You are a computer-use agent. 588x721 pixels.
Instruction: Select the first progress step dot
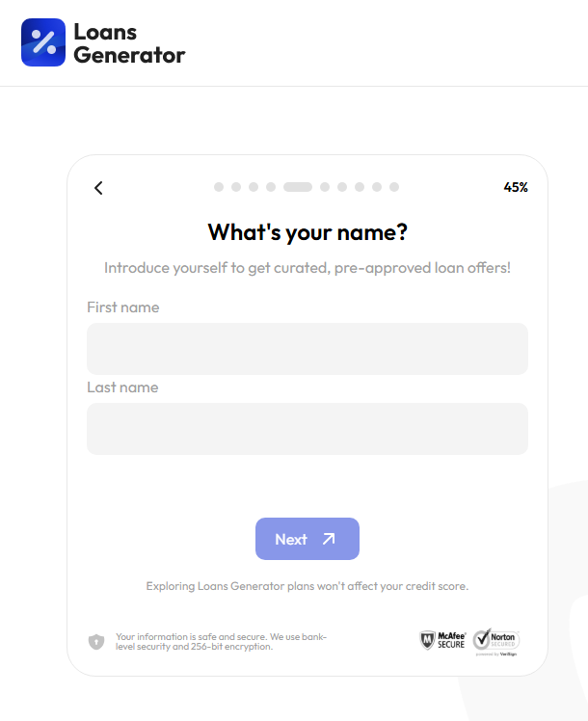tap(219, 187)
